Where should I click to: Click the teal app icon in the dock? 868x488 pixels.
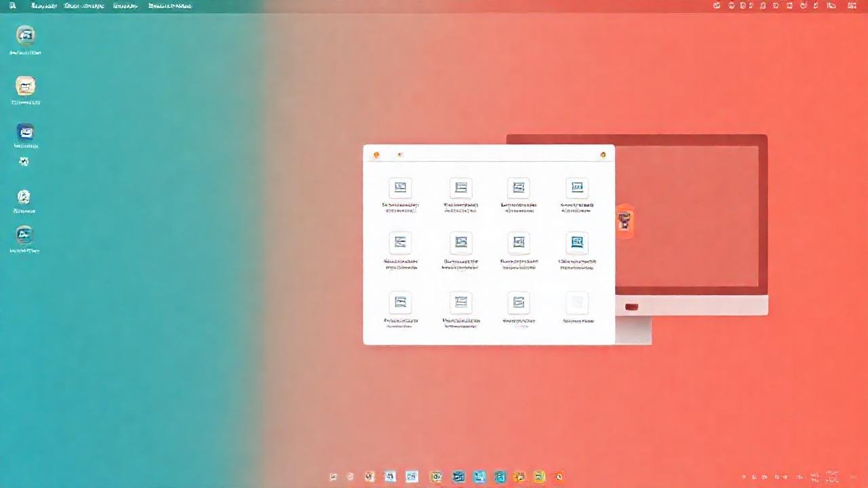tap(500, 476)
